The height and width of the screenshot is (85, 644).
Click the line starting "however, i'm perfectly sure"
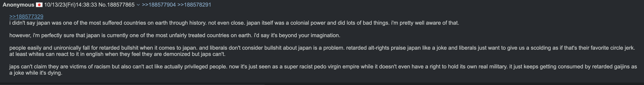click(x=125, y=35)
